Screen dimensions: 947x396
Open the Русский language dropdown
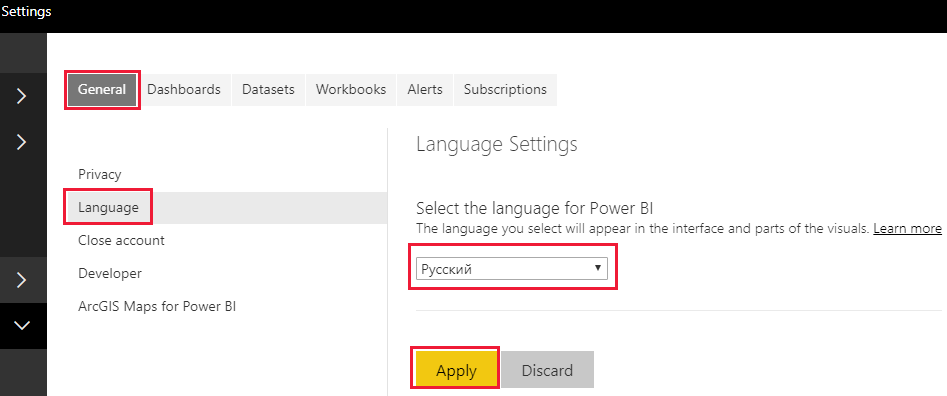[512, 269]
